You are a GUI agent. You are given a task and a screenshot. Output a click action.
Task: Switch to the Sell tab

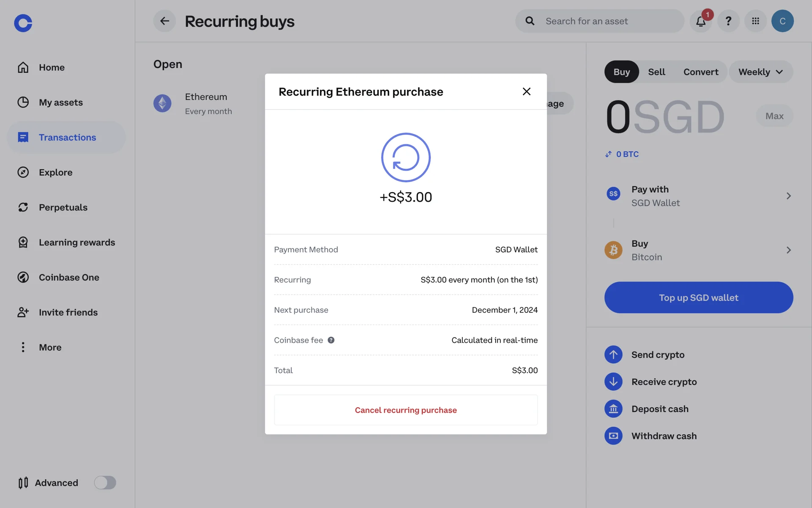[656, 72]
